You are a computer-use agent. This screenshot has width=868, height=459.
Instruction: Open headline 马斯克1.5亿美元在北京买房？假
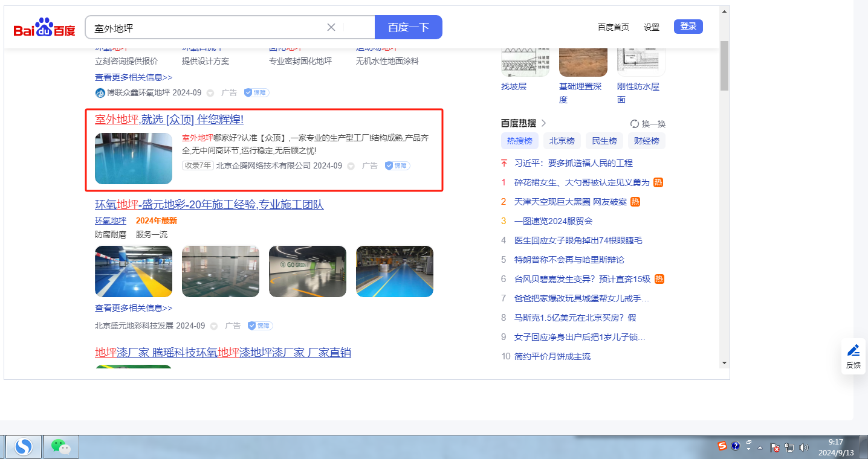pos(575,318)
